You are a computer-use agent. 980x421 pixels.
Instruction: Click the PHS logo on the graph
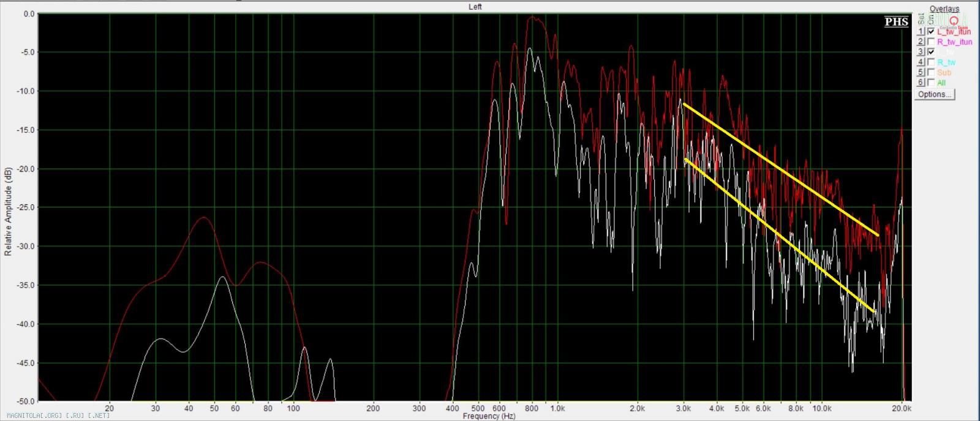(x=896, y=22)
